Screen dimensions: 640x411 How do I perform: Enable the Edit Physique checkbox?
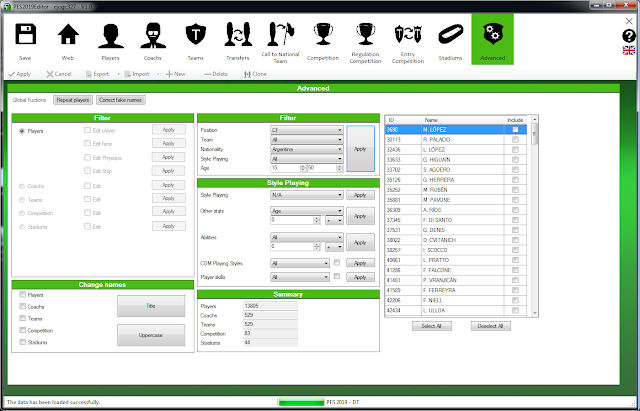(87, 157)
